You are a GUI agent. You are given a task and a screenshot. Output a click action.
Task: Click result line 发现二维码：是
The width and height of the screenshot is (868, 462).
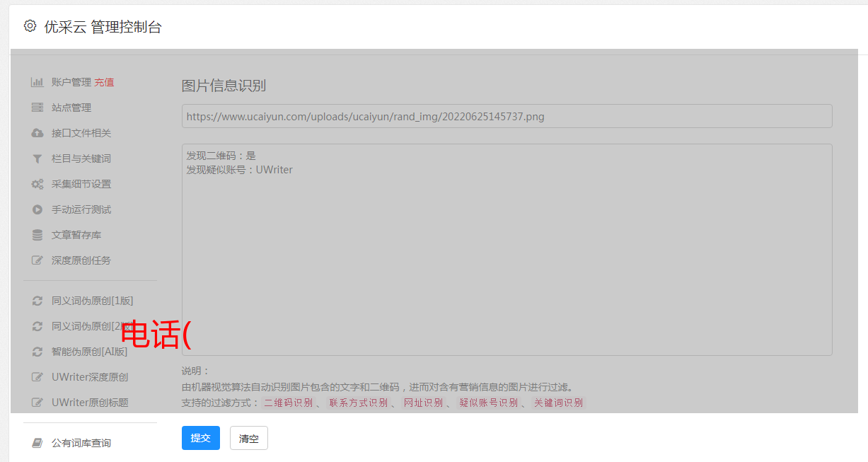pyautogui.click(x=221, y=156)
